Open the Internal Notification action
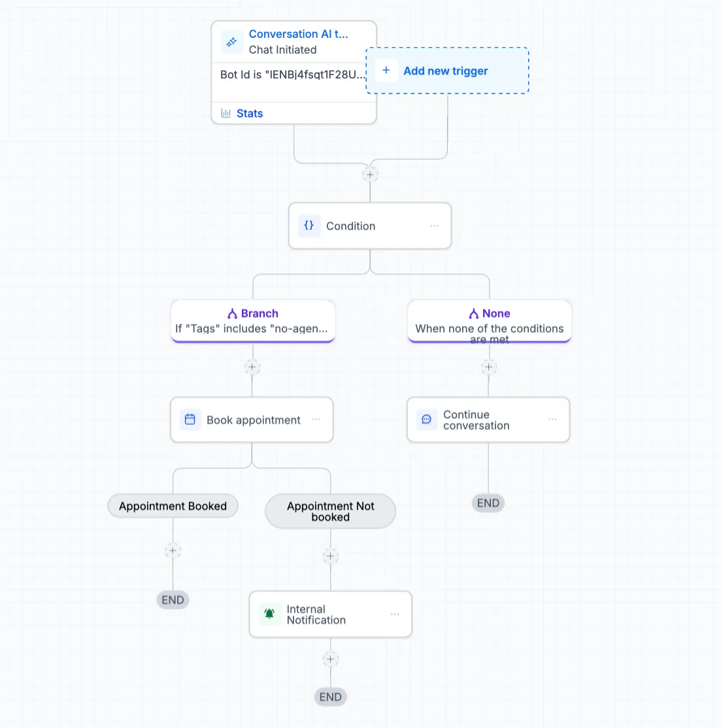 (x=331, y=614)
